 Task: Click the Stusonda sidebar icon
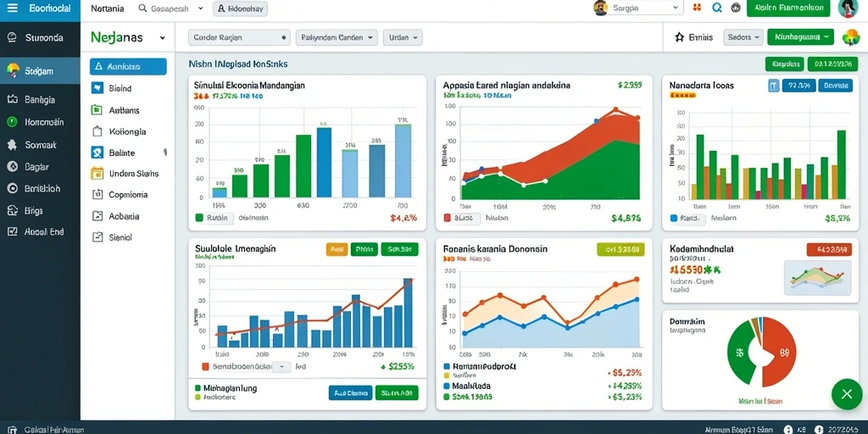[x=12, y=37]
